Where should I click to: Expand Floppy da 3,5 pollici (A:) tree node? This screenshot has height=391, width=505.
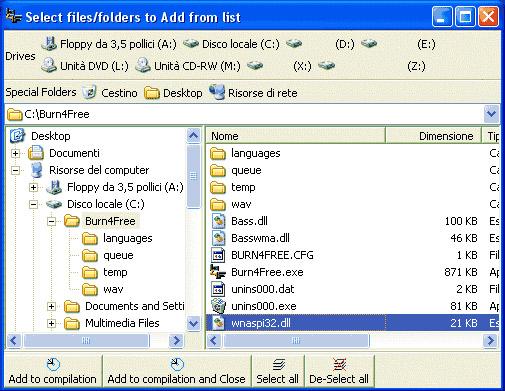tap(33, 187)
